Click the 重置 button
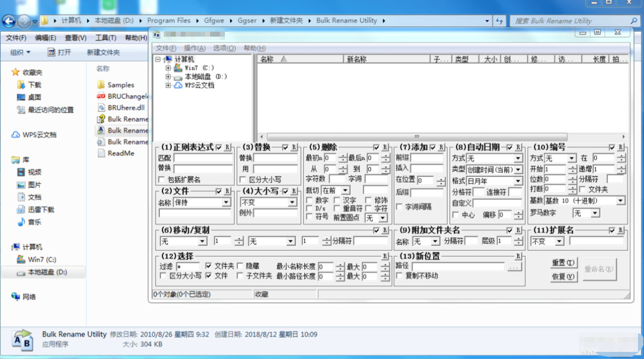This screenshot has width=644, height=359. pos(563,263)
